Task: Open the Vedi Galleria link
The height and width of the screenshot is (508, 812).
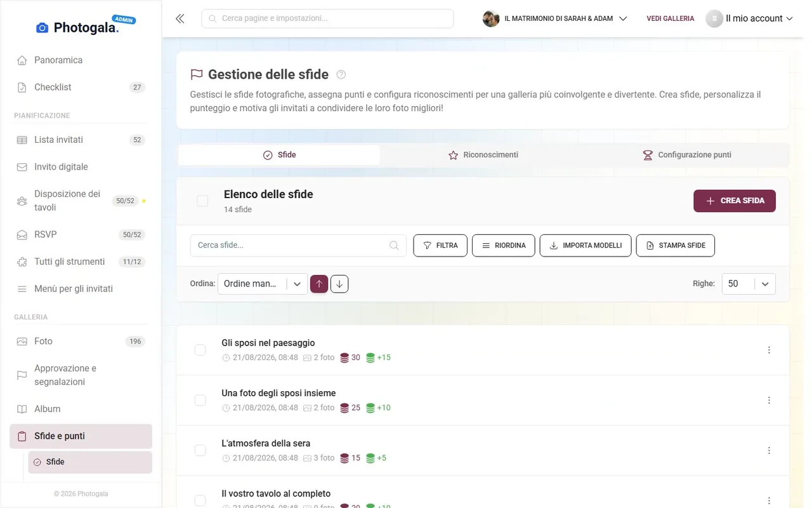Action: [671, 18]
